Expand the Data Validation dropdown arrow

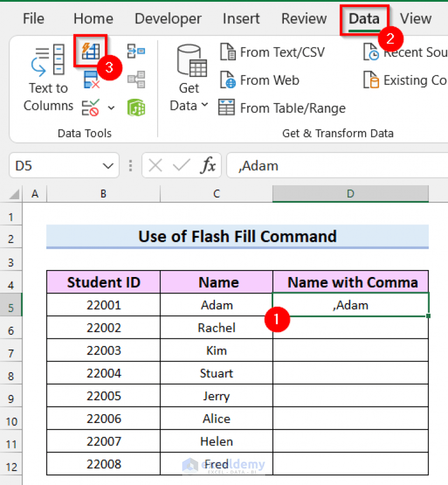point(111,108)
